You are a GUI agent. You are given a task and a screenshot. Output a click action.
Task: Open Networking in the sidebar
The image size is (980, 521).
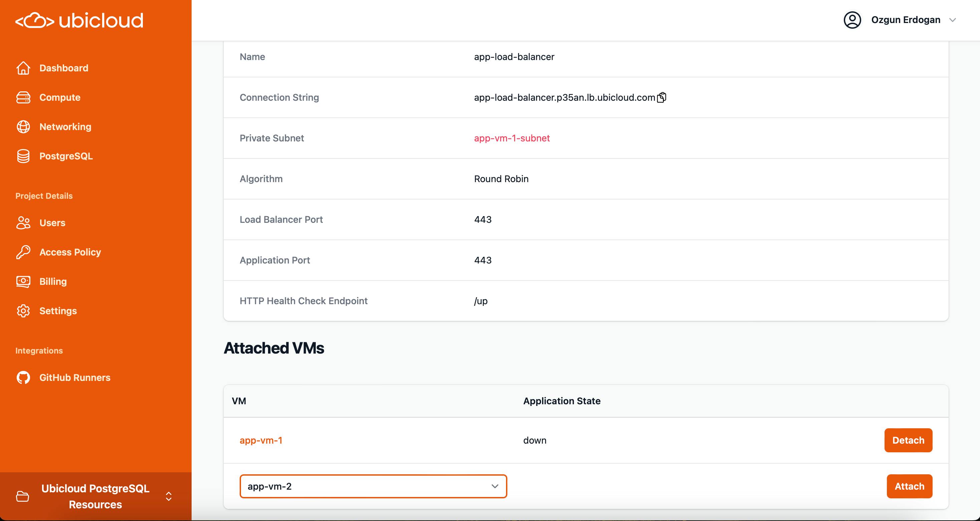pyautogui.click(x=65, y=127)
